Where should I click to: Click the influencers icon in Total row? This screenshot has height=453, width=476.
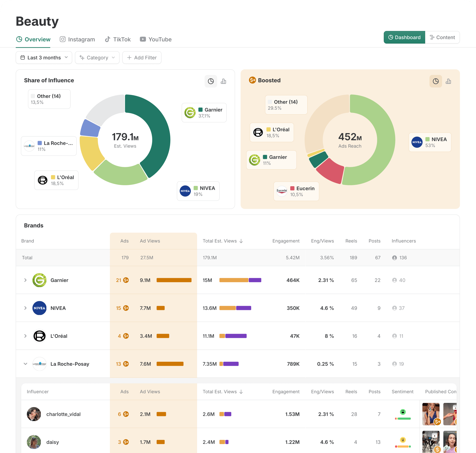pyautogui.click(x=394, y=258)
